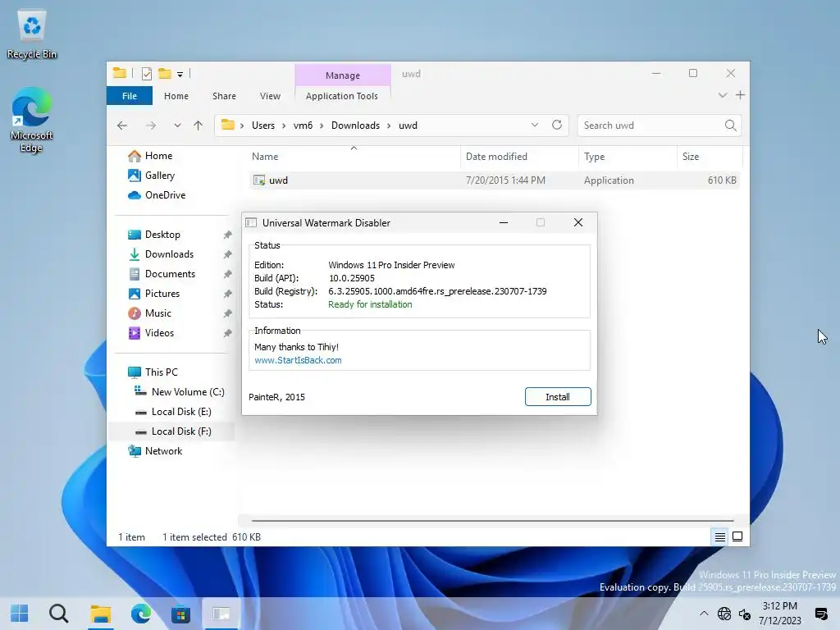
Task: Show hidden system tray icons
Action: [x=704, y=614]
